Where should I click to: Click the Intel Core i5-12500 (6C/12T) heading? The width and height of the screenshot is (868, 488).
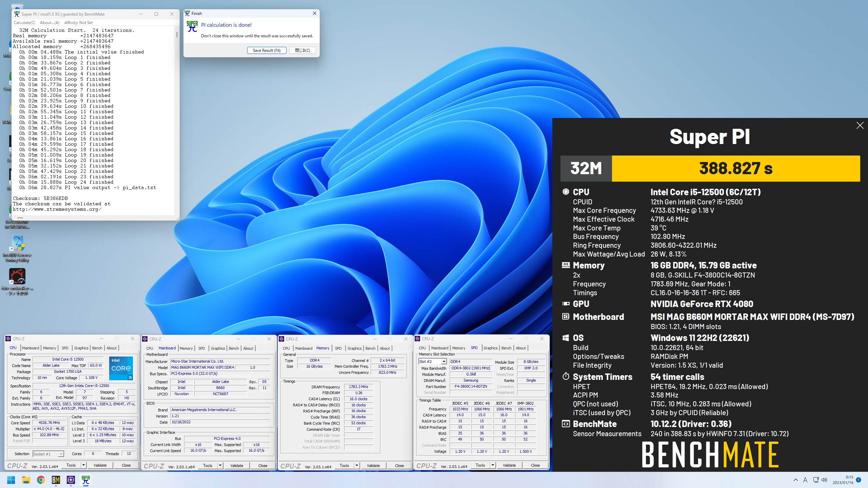705,192
